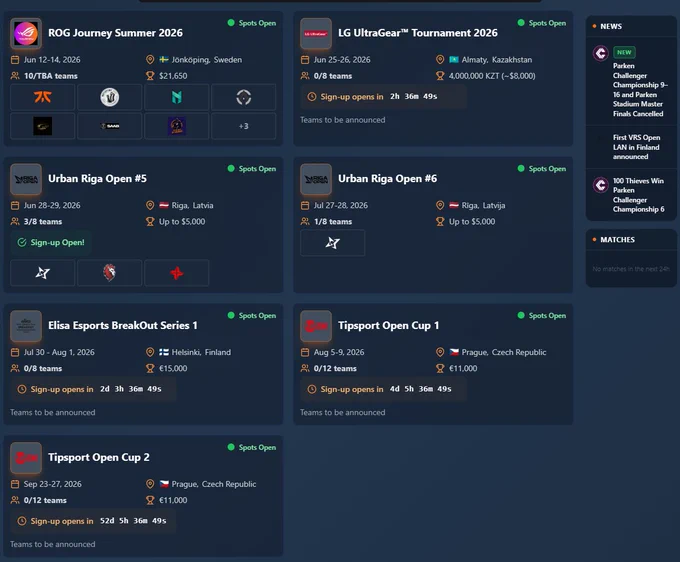The image size is (680, 562).
Task: Select the white star team in Riga Open #5
Action: [x=42, y=273]
